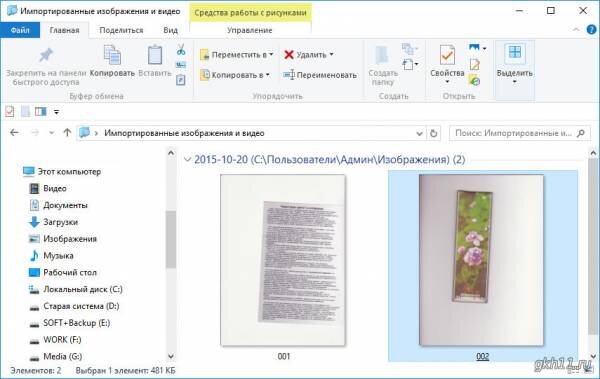Switch to the Поделиться ribbon tab
The height and width of the screenshot is (379, 600).
pos(121,30)
